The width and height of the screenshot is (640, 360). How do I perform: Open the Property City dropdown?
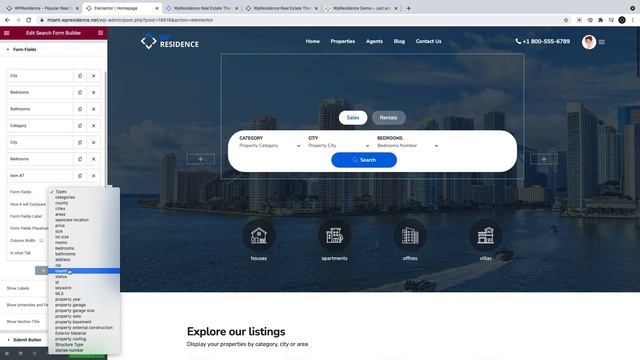pyautogui.click(x=339, y=146)
